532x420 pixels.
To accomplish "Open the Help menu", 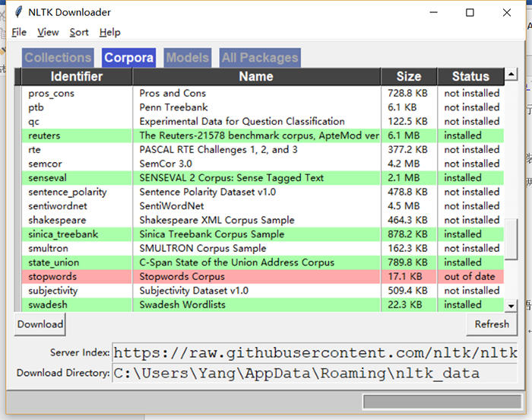I will click(x=110, y=32).
